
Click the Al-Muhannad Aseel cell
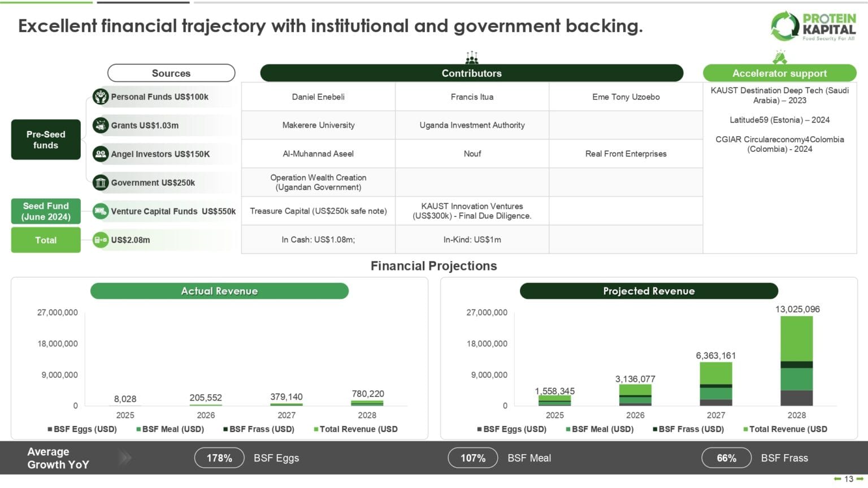coord(318,154)
